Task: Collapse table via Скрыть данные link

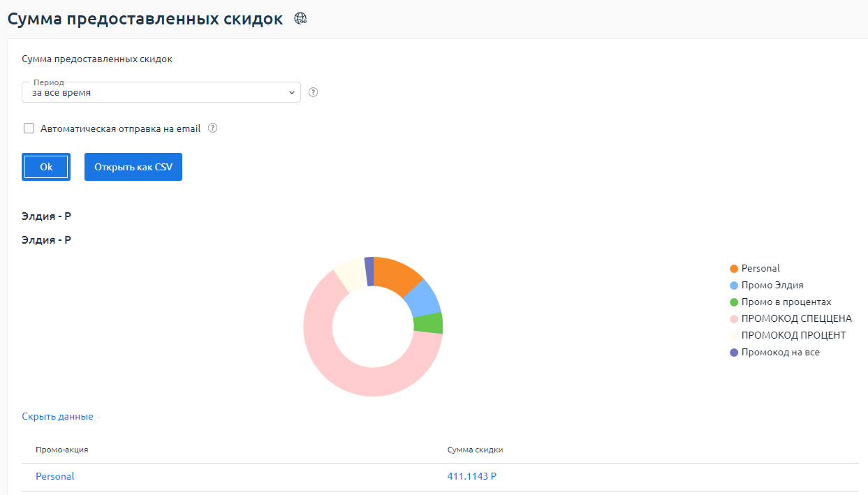Action: [57, 417]
